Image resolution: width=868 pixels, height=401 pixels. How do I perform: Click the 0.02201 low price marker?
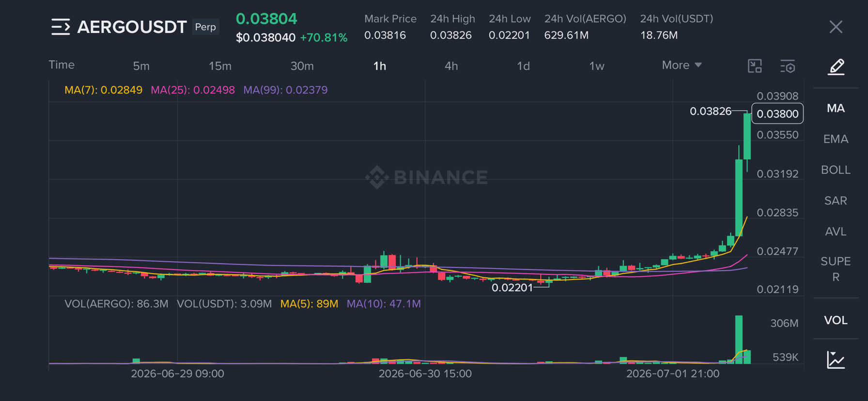(512, 288)
